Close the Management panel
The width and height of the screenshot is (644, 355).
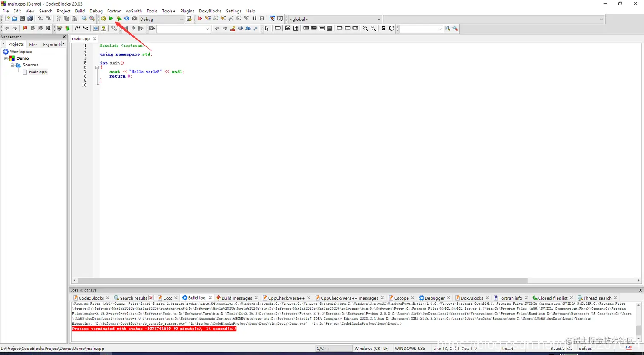tap(64, 37)
